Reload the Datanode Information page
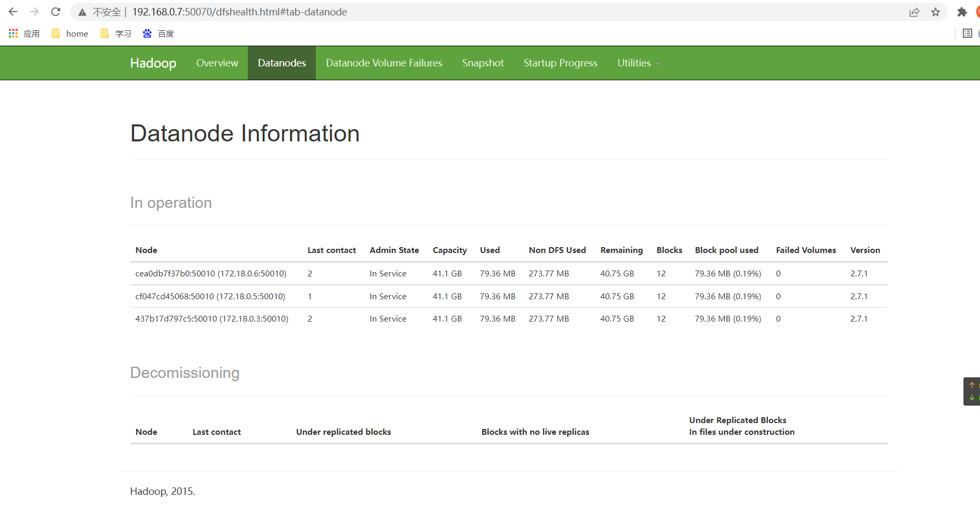The width and height of the screenshot is (980, 514). tap(55, 12)
